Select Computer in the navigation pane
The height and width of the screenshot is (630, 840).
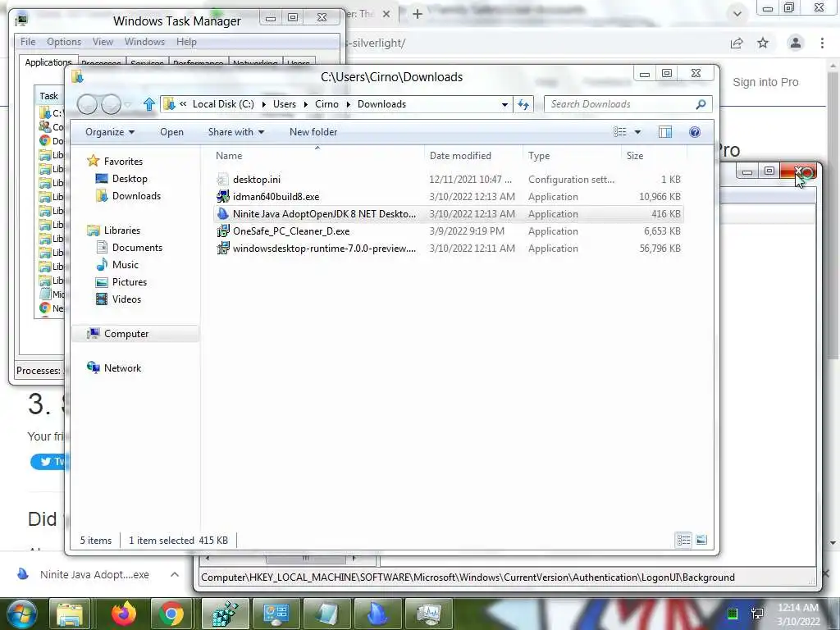pyautogui.click(x=126, y=334)
